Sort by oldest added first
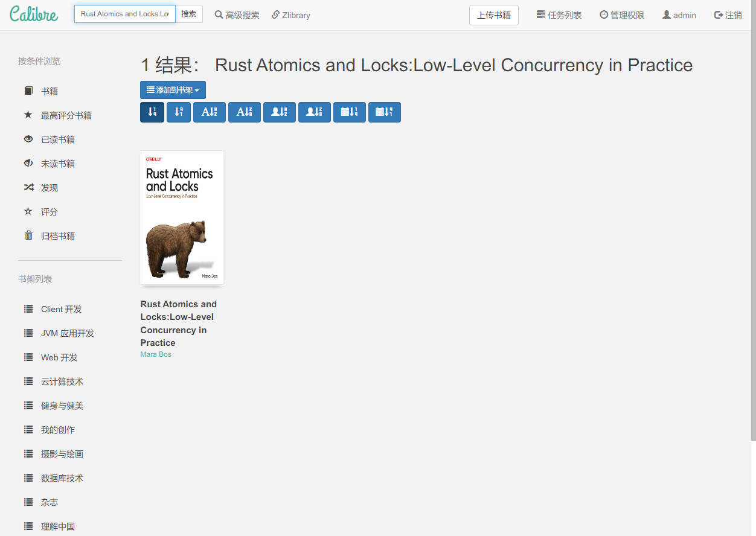 [x=179, y=112]
